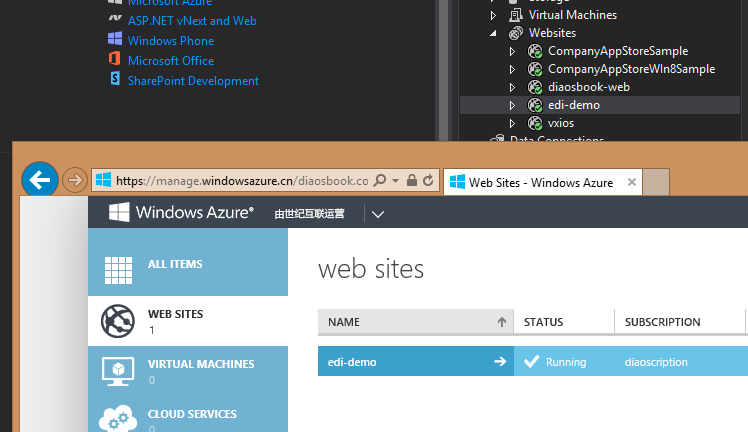Sort by the SUBSCRIPTION column header
The image size is (748, 432).
680,322
